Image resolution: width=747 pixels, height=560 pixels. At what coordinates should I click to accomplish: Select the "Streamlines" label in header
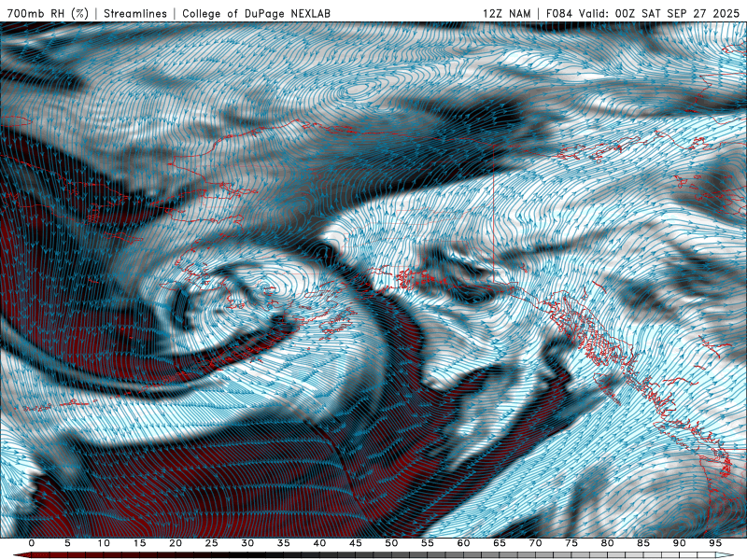pyautogui.click(x=135, y=13)
